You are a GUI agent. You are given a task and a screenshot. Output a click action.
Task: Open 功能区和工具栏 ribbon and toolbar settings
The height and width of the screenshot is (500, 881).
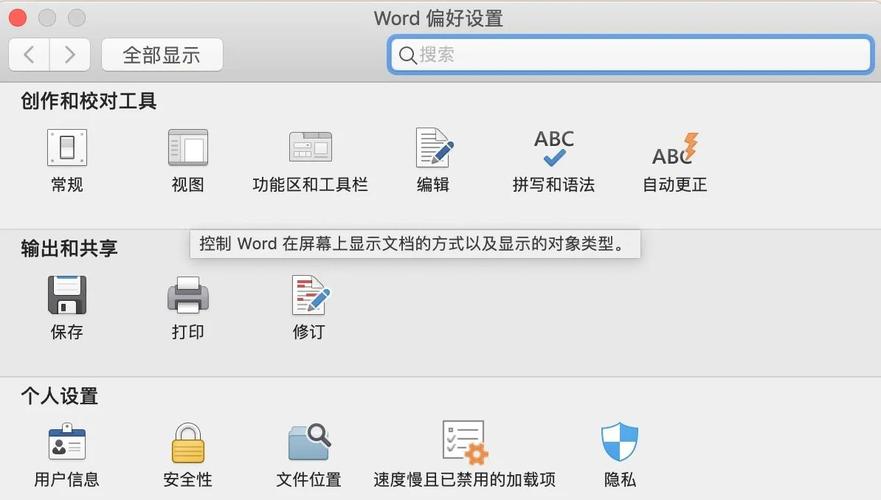(310, 148)
